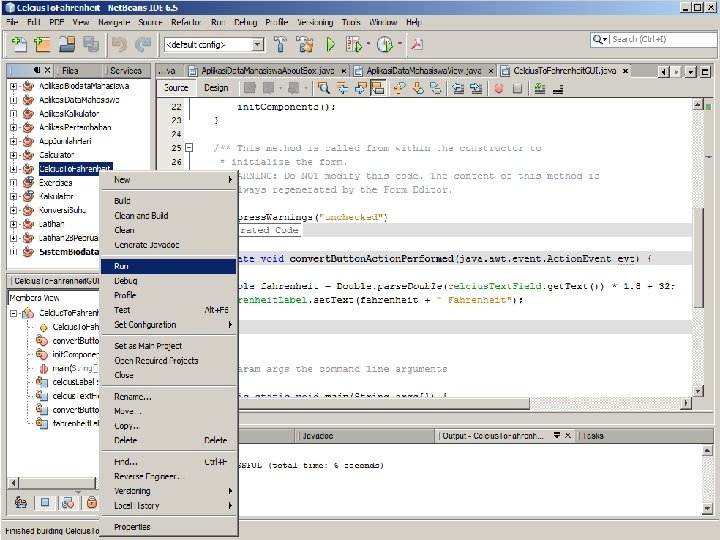Click the Comment editor toolbar icon
Screen dimensions: 720x540
pyautogui.click(x=540, y=88)
